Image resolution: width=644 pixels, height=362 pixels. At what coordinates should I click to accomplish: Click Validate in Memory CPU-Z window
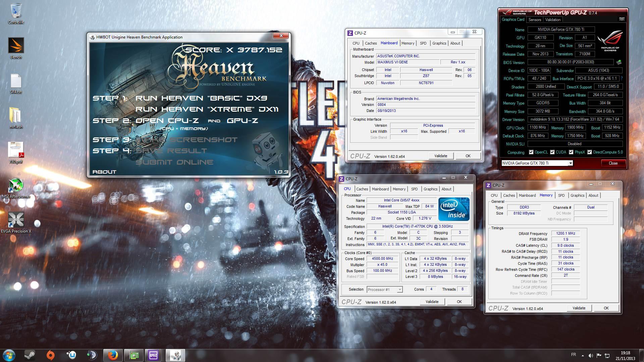coord(579,308)
